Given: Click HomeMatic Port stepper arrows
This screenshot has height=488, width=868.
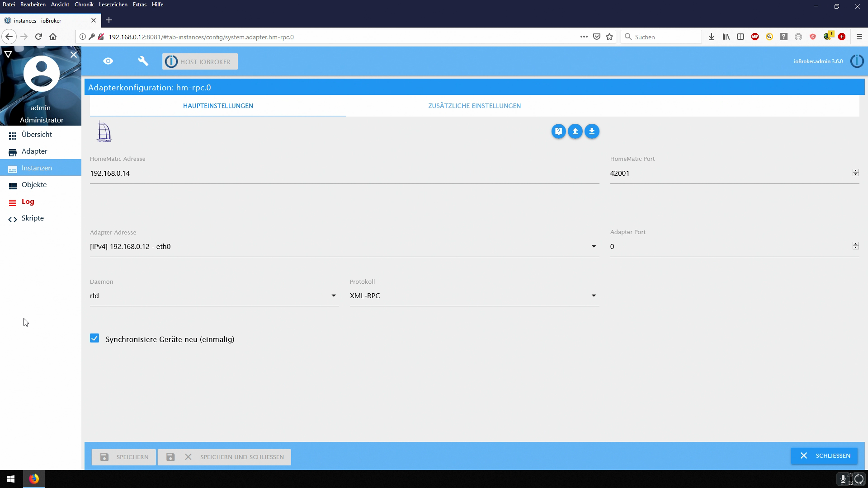Looking at the screenshot, I should tap(855, 173).
